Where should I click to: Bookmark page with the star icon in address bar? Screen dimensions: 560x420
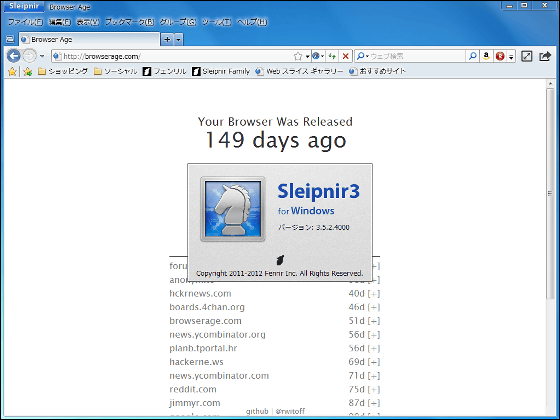pyautogui.click(x=298, y=56)
